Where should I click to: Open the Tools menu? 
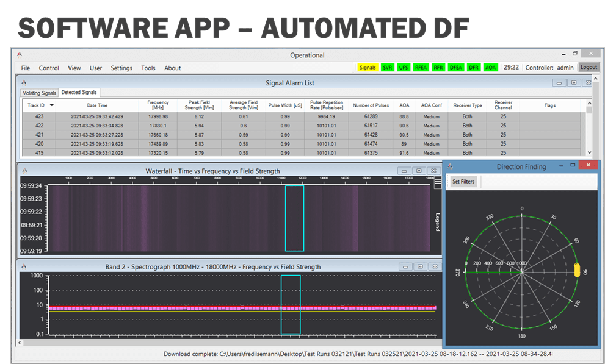148,68
